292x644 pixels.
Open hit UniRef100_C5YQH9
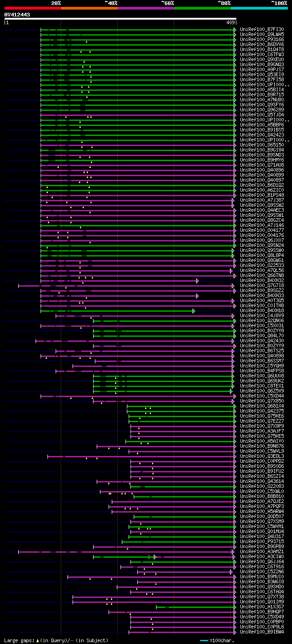click(262, 366)
